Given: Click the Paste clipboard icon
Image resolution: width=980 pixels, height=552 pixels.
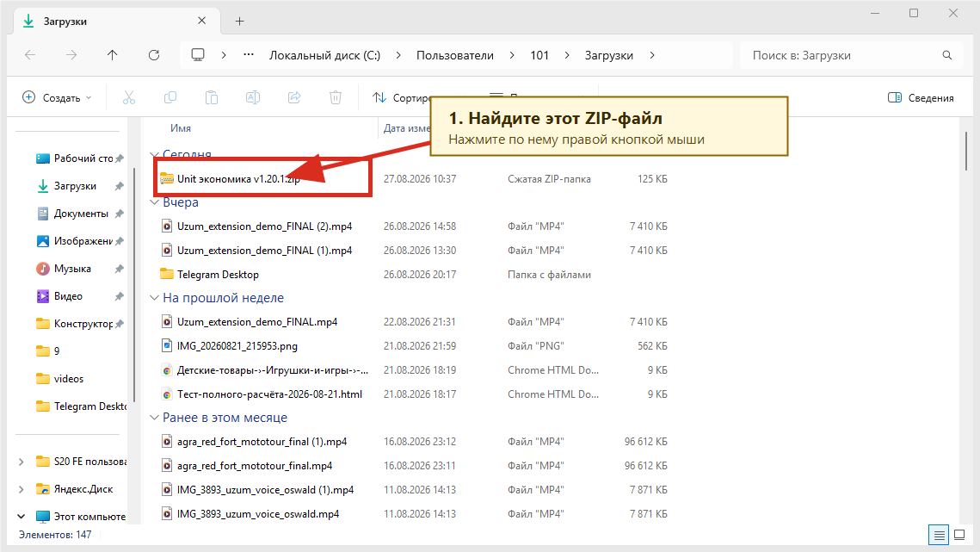Looking at the screenshot, I should (212, 97).
